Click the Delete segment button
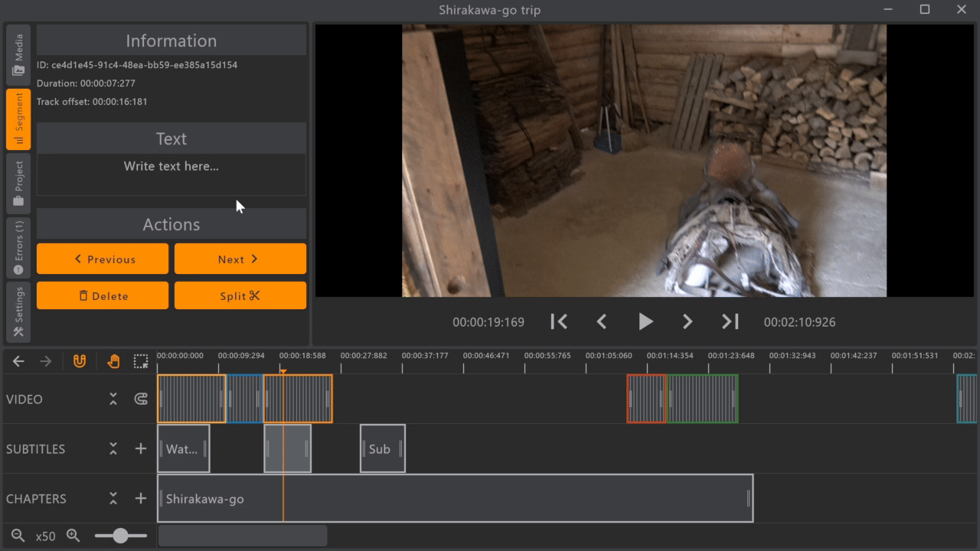Image resolution: width=980 pixels, height=551 pixels. tap(103, 296)
